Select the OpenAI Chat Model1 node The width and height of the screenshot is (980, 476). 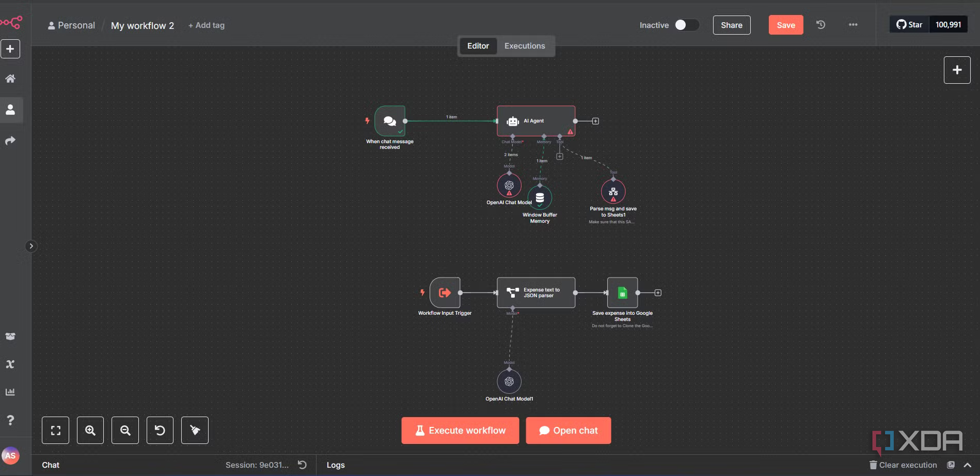tap(509, 381)
